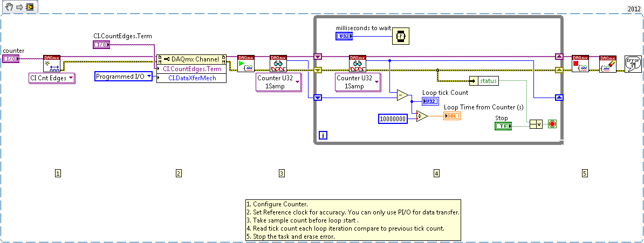
Task: Open the CI Cnt Edges selector
Action: point(52,78)
